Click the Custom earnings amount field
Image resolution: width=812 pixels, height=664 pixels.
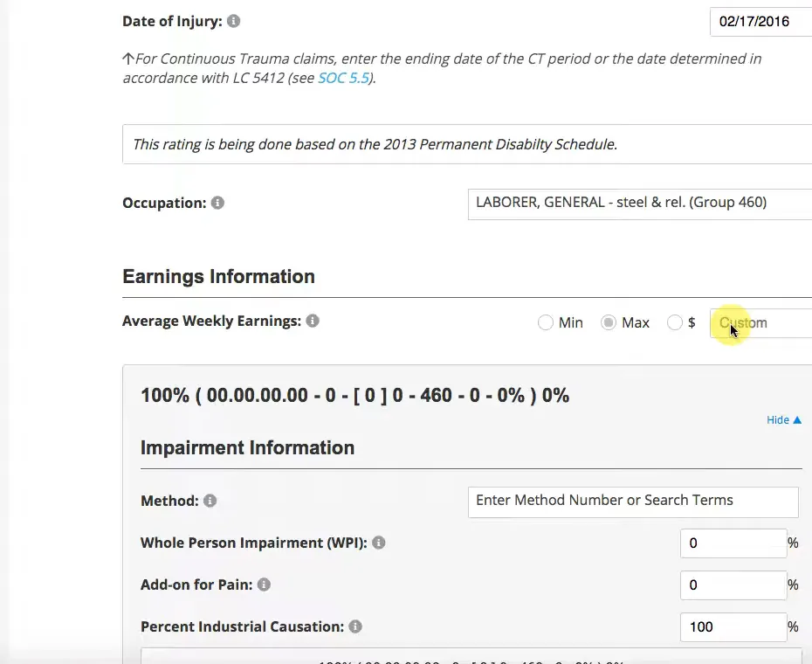pyautogui.click(x=760, y=323)
